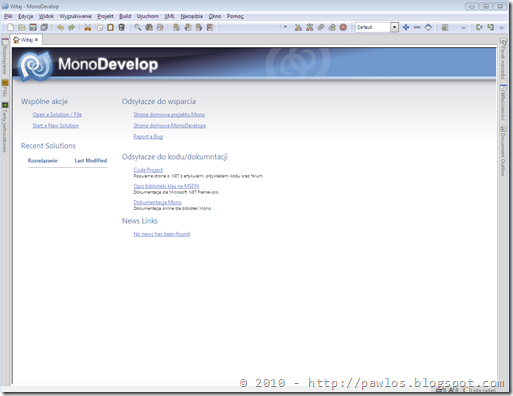The image size is (513, 396).
Task: Open the Testy jednostkowe side panel
Action: click(5, 128)
